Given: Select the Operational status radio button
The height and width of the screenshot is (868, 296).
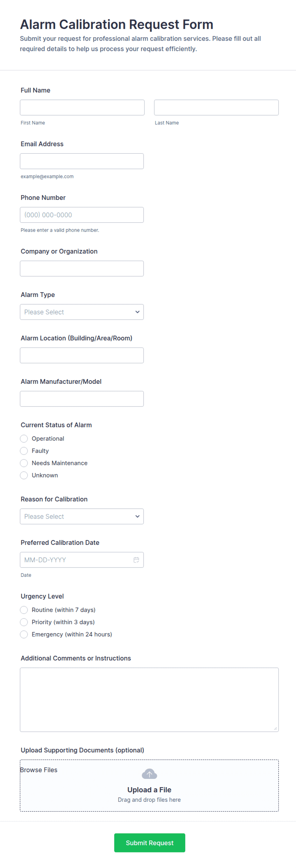Looking at the screenshot, I should click(x=24, y=438).
